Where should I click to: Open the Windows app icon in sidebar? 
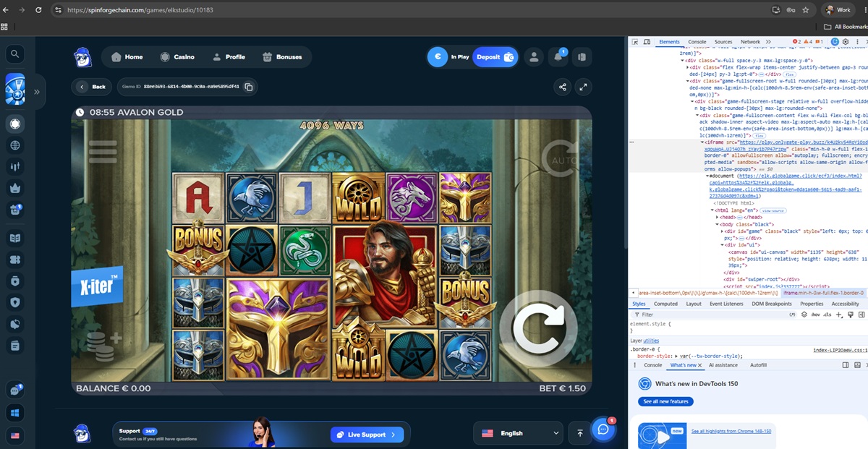[15, 413]
